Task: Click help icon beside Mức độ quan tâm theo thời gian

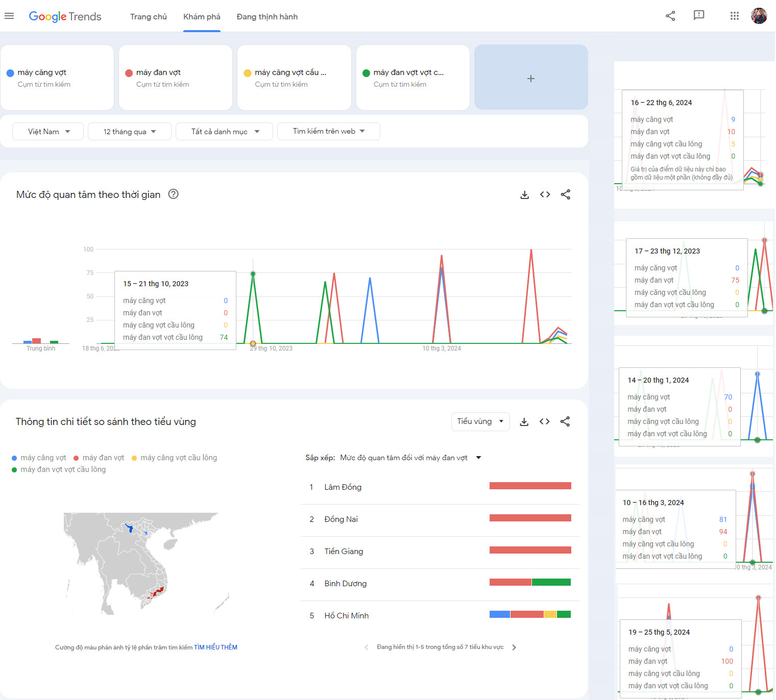Action: pos(174,194)
